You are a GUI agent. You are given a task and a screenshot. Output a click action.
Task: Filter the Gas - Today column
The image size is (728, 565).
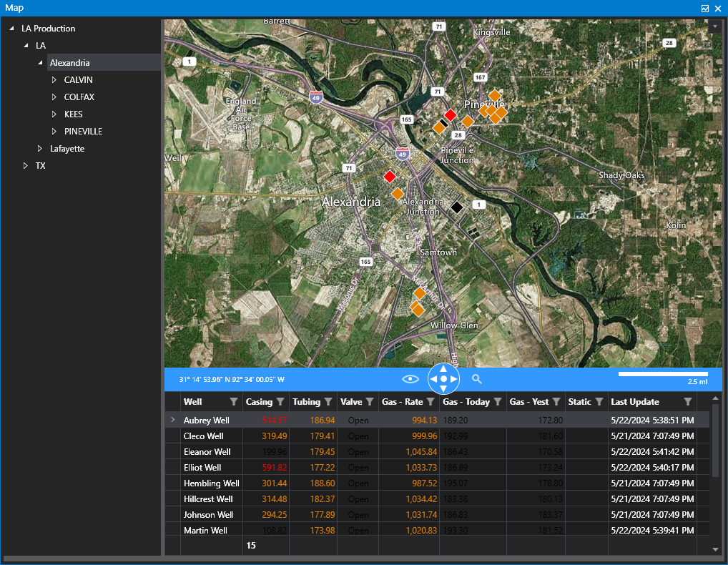pos(497,402)
